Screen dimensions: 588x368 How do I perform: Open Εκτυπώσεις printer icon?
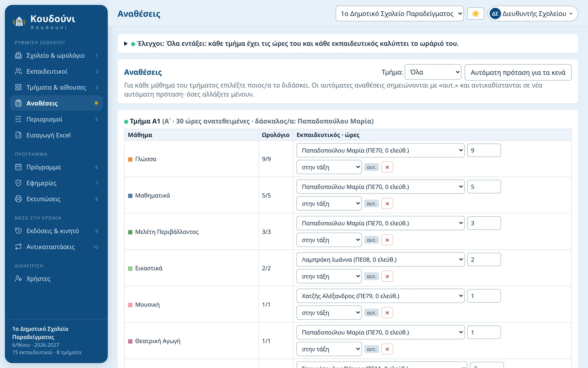click(18, 199)
